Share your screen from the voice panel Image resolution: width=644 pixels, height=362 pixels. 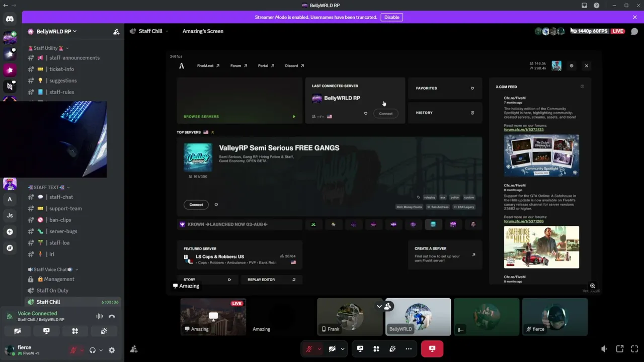(46, 331)
